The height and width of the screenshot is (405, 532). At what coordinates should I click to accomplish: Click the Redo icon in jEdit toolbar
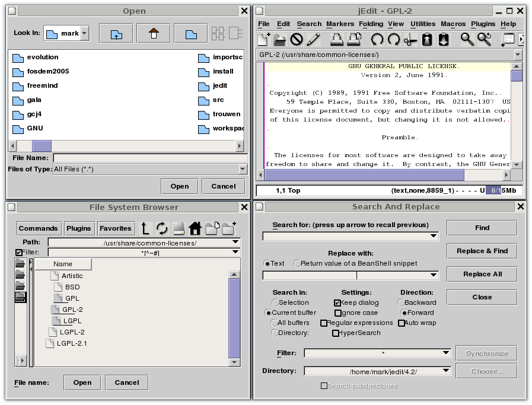[x=394, y=39]
